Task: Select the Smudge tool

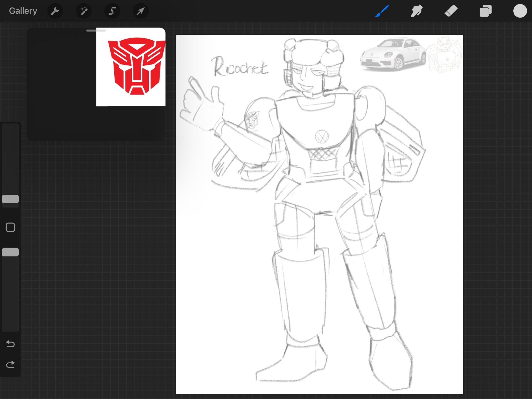Action: (417, 11)
